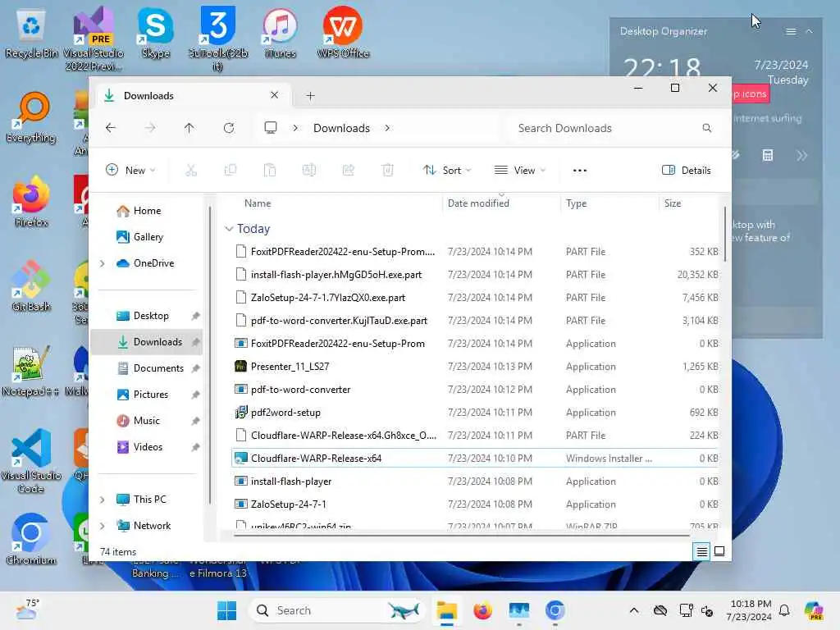Screen dimensions: 840x630
Task: Open the New dropdown menu
Action: pyautogui.click(x=130, y=171)
